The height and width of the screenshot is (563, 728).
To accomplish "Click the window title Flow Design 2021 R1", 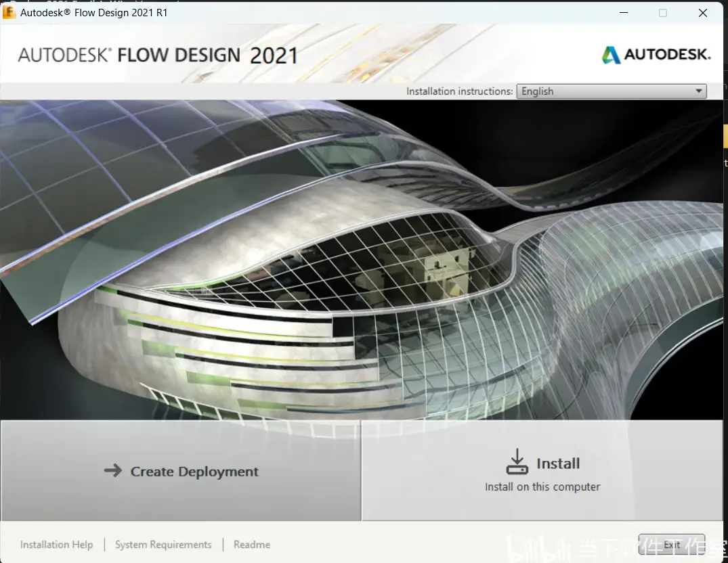I will tap(93, 13).
